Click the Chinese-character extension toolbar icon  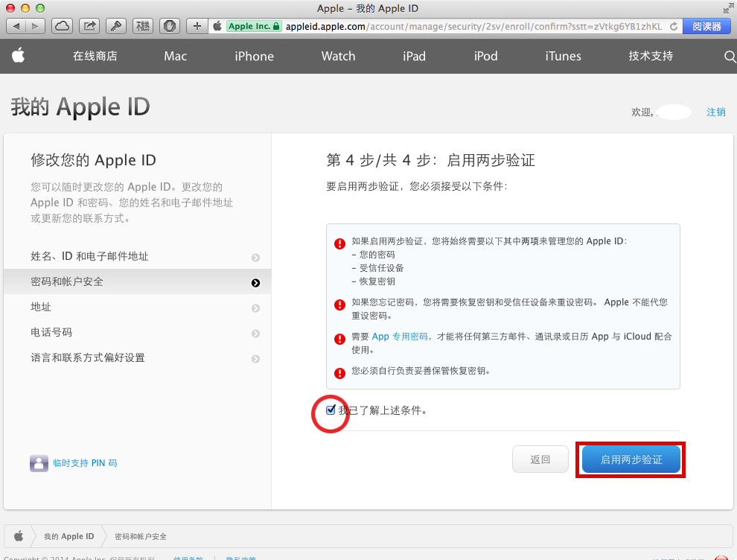[x=143, y=26]
